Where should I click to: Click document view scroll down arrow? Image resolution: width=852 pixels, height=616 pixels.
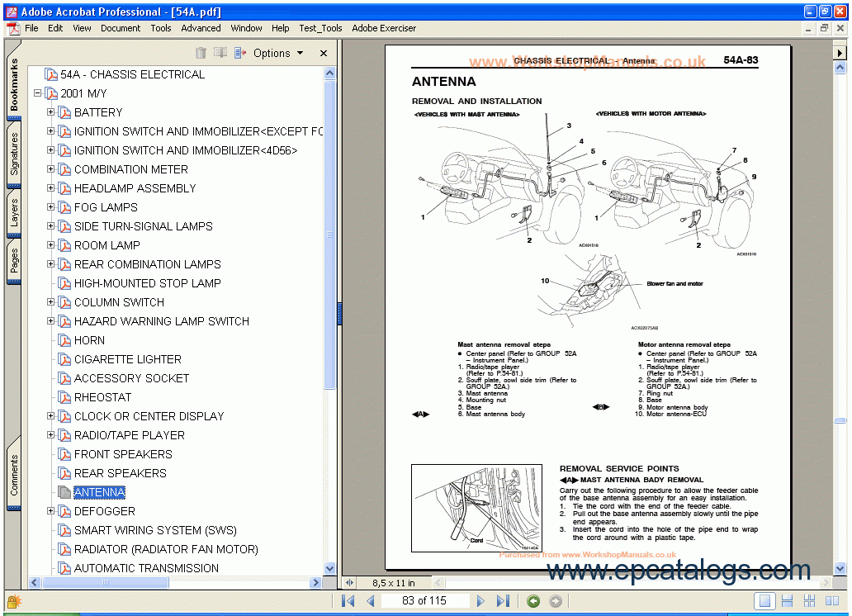pyautogui.click(x=840, y=569)
